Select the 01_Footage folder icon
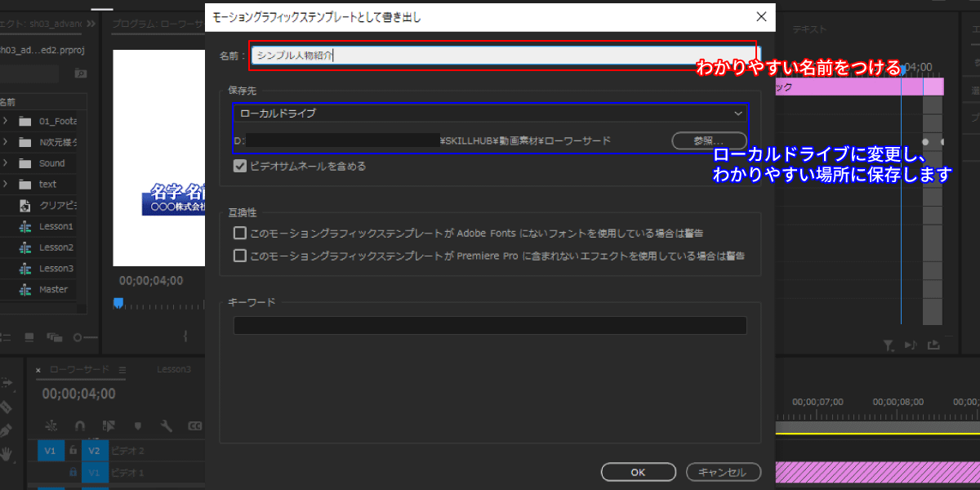The height and width of the screenshot is (490, 980). pos(24,121)
